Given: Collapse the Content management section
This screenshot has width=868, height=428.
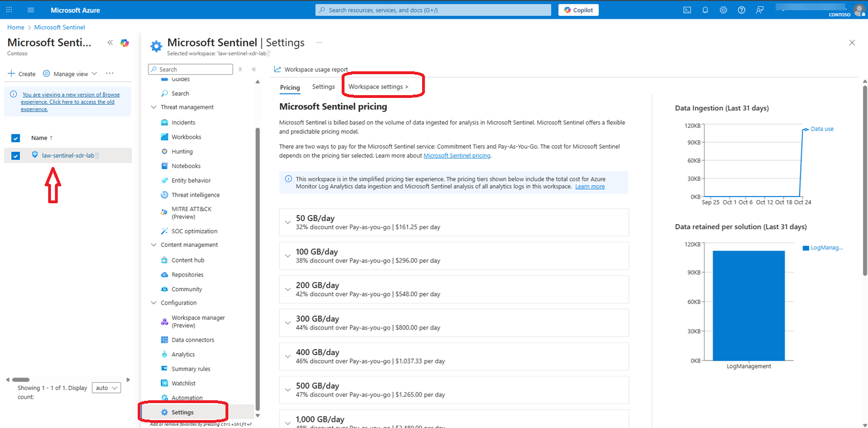Looking at the screenshot, I should [154, 245].
